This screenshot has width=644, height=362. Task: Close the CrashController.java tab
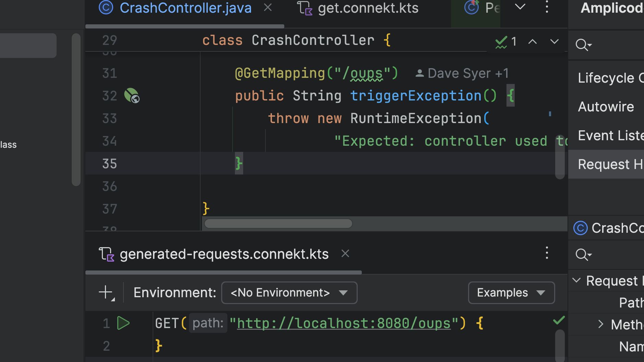[x=268, y=8]
